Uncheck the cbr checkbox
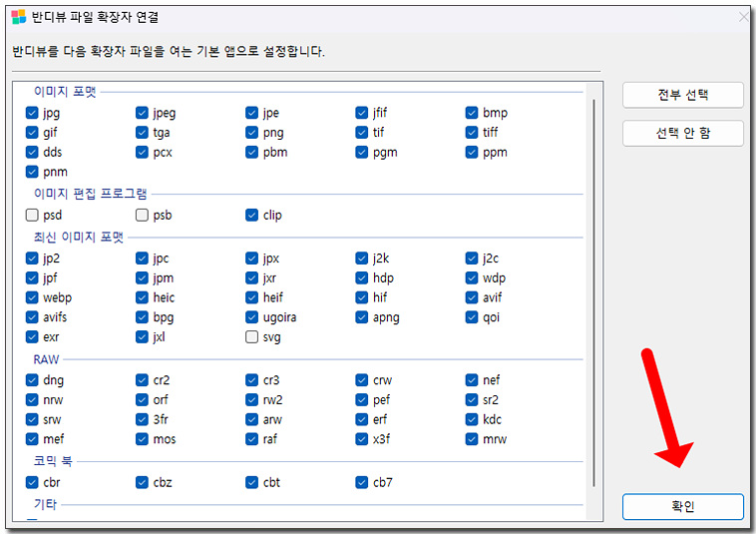Image resolution: width=756 pixels, height=534 pixels. click(x=32, y=482)
